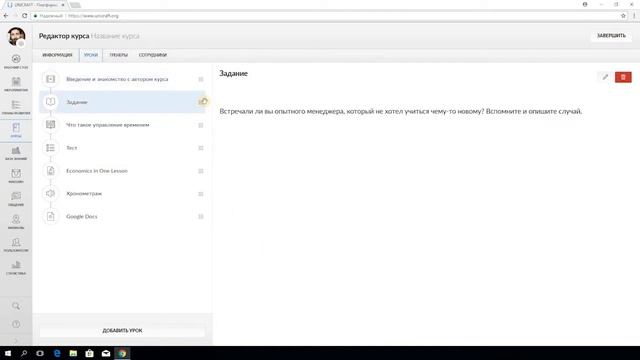Screen dimensions: 640x360
Task: Click drag handle of selected Задание row
Action: click(x=202, y=102)
